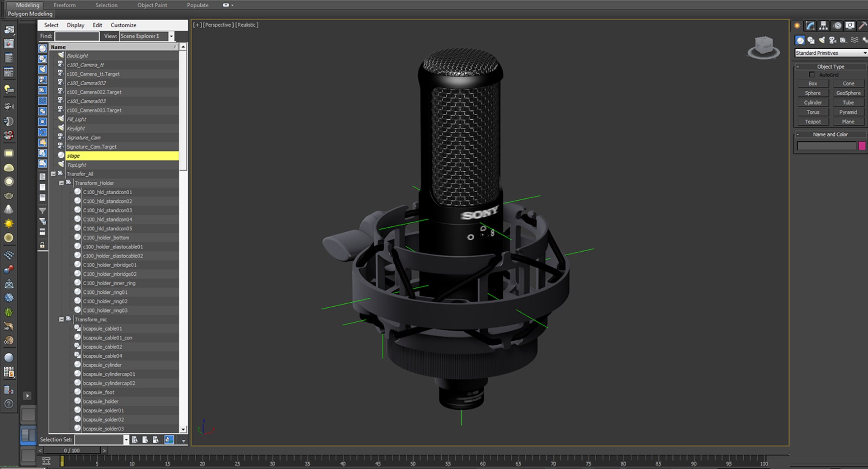
Task: Click the funnel filter icon in Scene Explorer
Action: tap(42, 211)
